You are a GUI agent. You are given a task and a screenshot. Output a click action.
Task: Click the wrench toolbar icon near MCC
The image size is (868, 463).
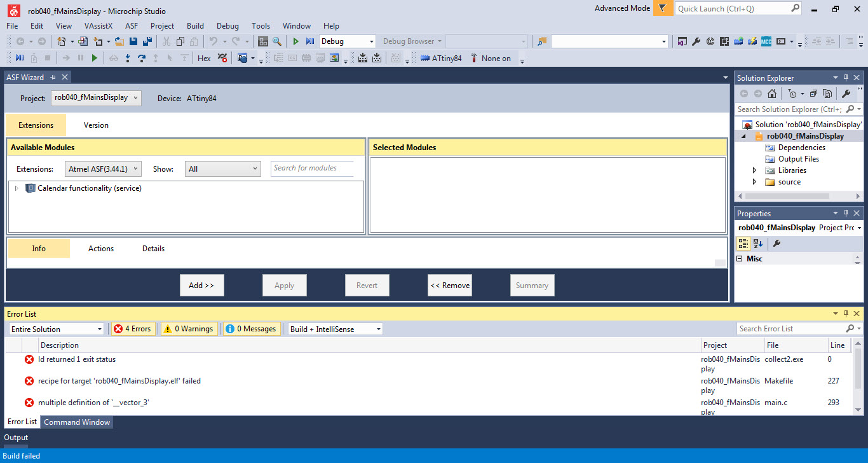696,41
